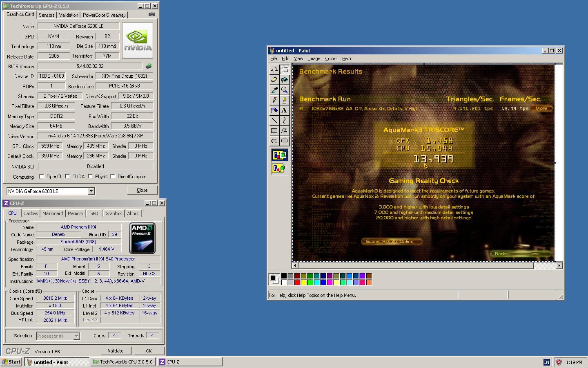588x368 pixels.
Task: Check the PhysX checkbox
Action: click(x=90, y=177)
